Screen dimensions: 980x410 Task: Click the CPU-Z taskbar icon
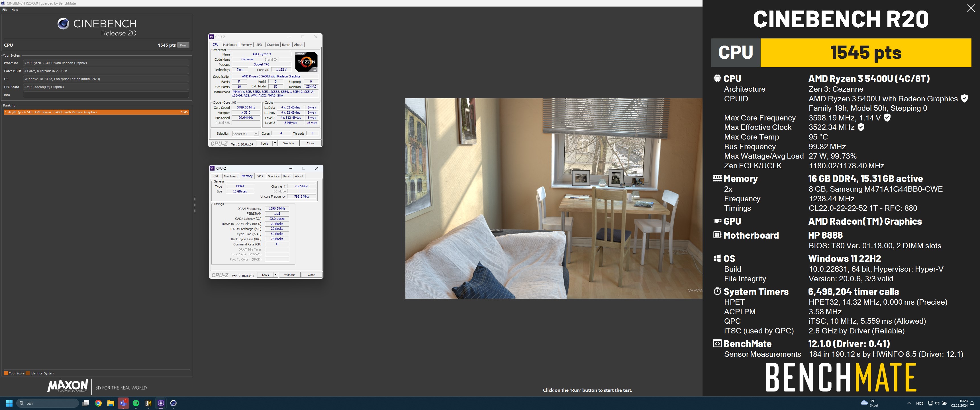tap(161, 403)
